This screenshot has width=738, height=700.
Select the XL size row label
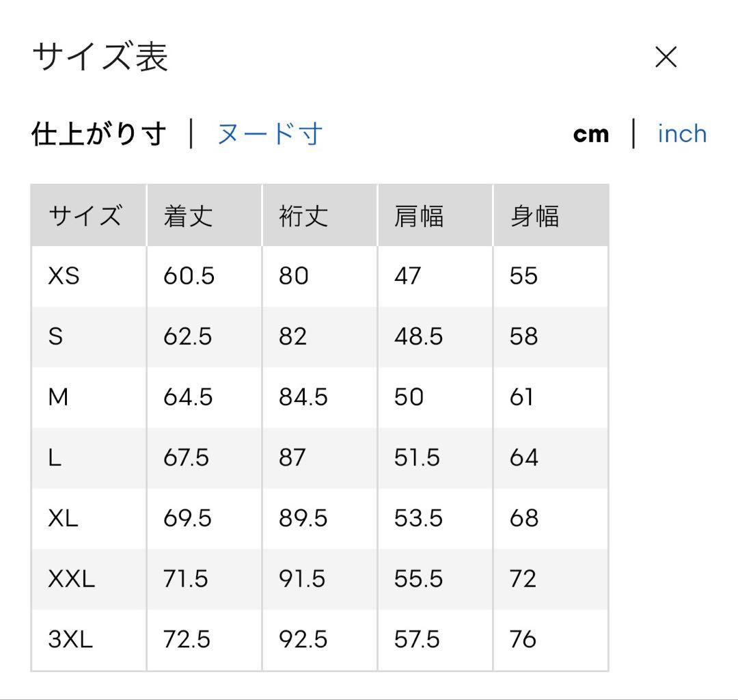point(63,518)
